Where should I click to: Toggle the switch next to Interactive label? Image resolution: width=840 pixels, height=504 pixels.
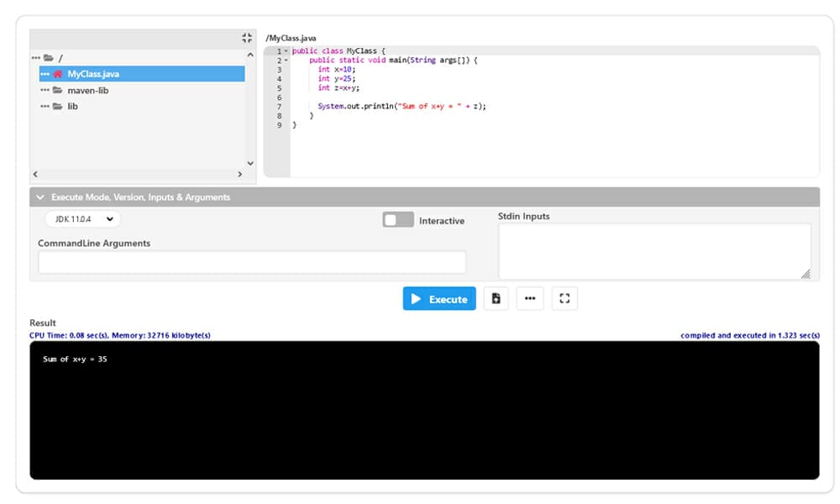397,220
